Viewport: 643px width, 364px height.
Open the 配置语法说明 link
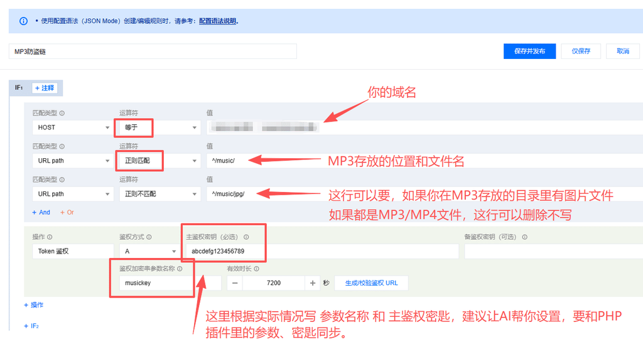pos(217,21)
